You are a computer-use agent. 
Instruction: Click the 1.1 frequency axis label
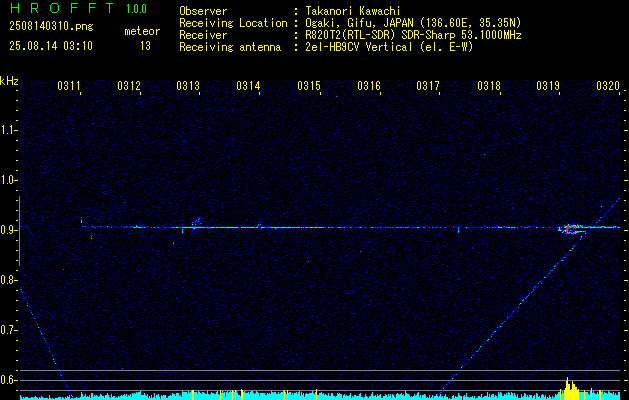pyautogui.click(x=7, y=130)
